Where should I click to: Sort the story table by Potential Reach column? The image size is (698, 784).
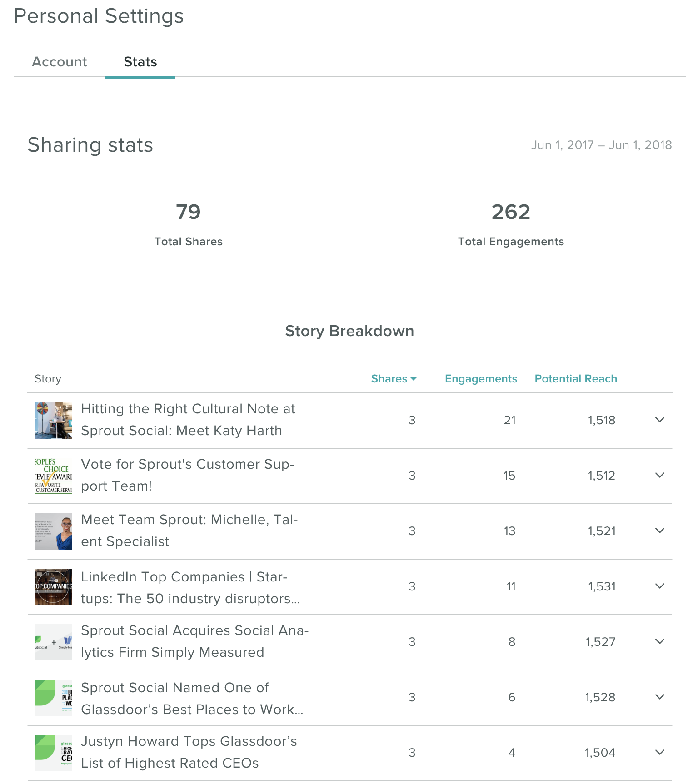[576, 379]
